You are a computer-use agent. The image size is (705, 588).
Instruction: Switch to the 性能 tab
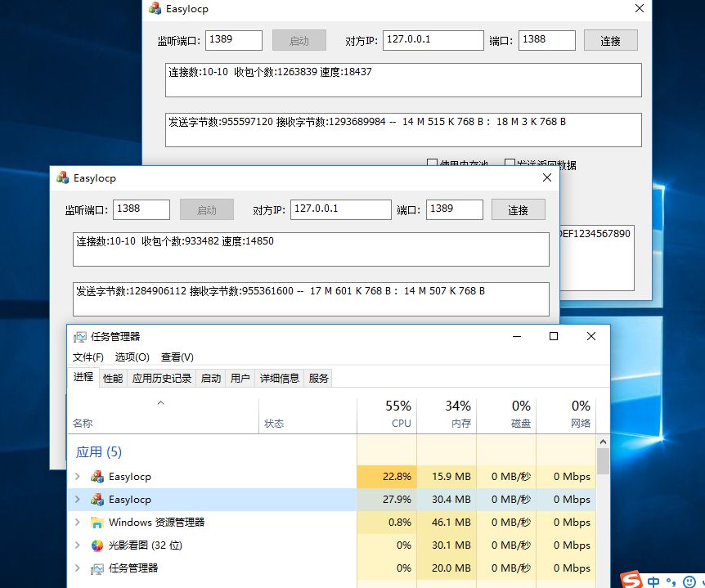coord(112,379)
